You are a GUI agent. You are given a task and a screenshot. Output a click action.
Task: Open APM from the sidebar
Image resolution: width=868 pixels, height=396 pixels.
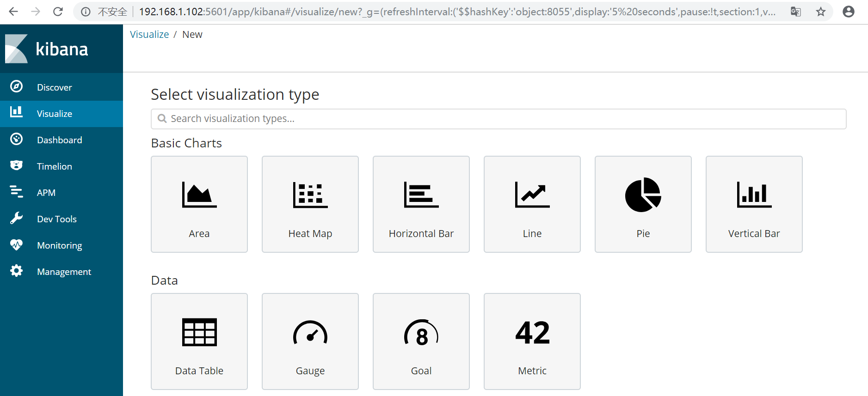[x=62, y=193]
